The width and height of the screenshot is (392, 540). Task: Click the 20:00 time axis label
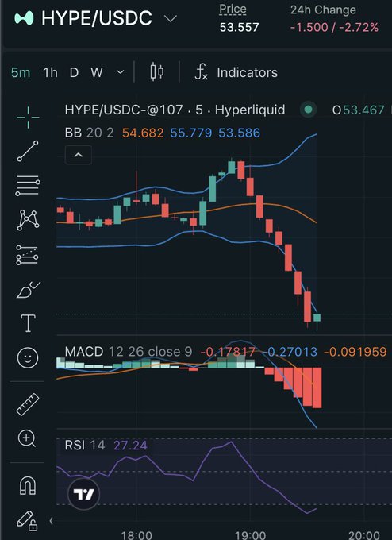(x=364, y=534)
